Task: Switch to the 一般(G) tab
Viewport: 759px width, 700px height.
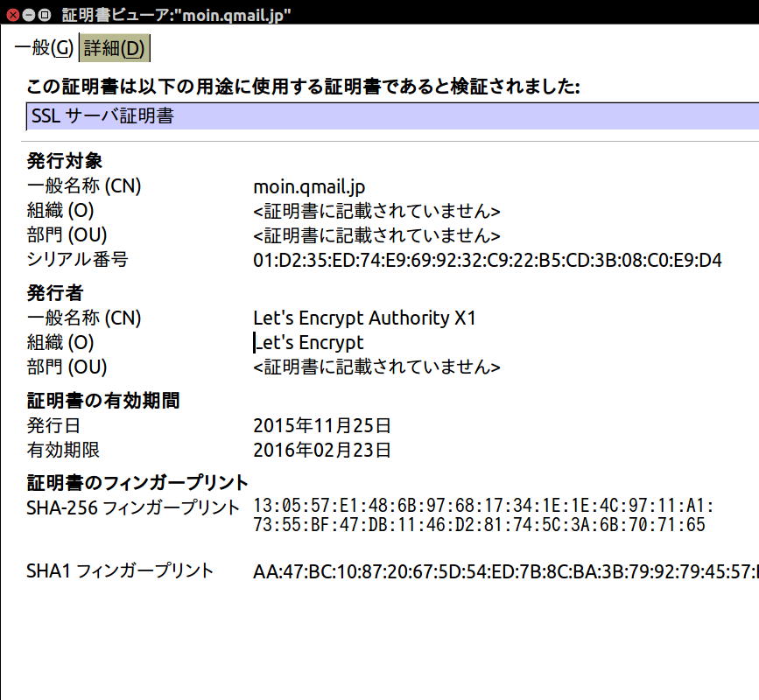Action: [x=44, y=48]
